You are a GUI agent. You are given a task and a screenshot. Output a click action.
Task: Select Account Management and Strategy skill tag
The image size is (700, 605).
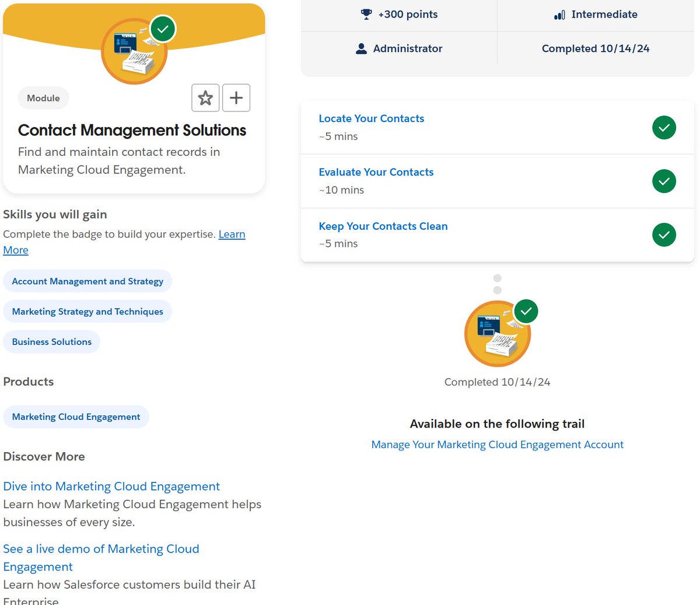(87, 281)
